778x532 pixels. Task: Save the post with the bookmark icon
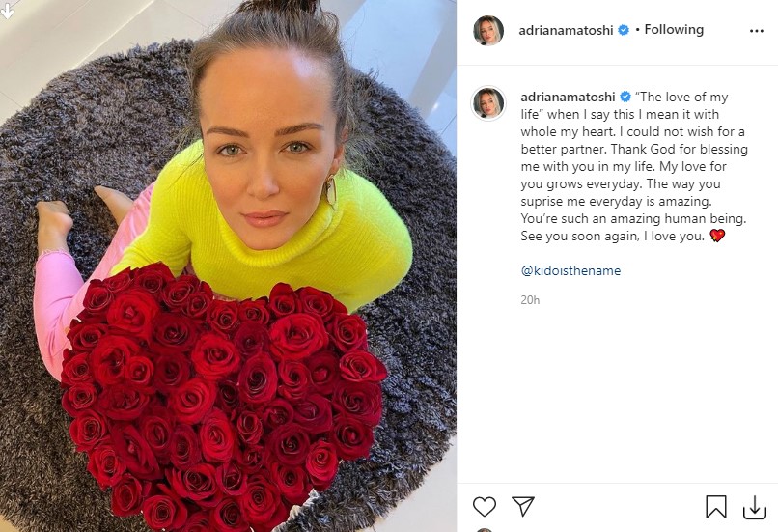(716, 507)
